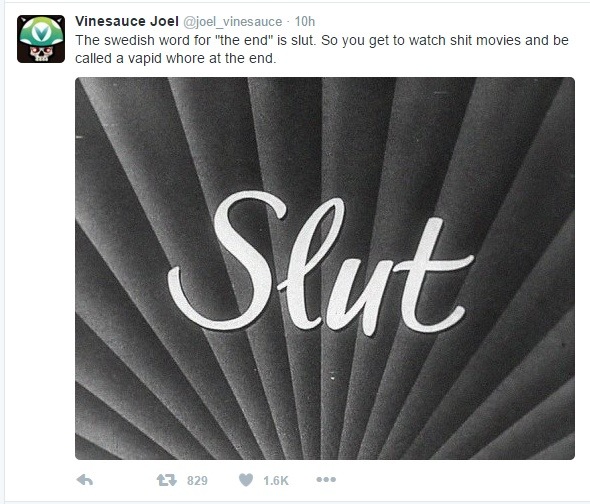Click the letter t in the image script
Screen dimensions: 590x504
[433, 277]
